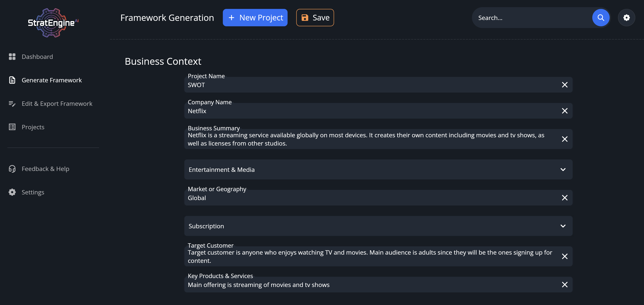Select Generate Framework menu item
This screenshot has height=305, width=644.
tap(52, 80)
